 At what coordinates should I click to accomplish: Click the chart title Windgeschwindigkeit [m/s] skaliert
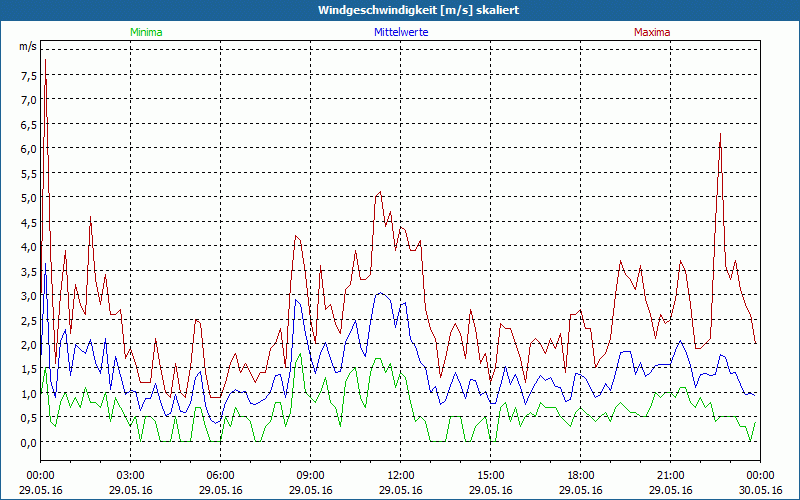point(419,10)
